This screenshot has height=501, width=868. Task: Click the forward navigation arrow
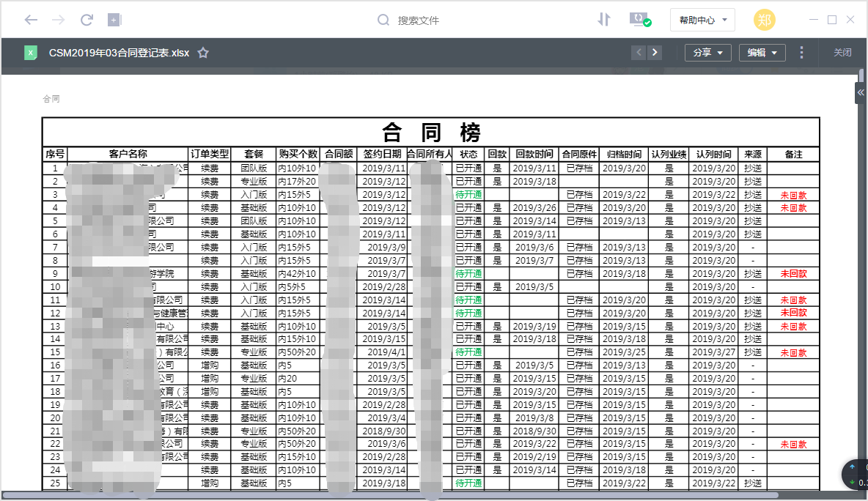[59, 20]
